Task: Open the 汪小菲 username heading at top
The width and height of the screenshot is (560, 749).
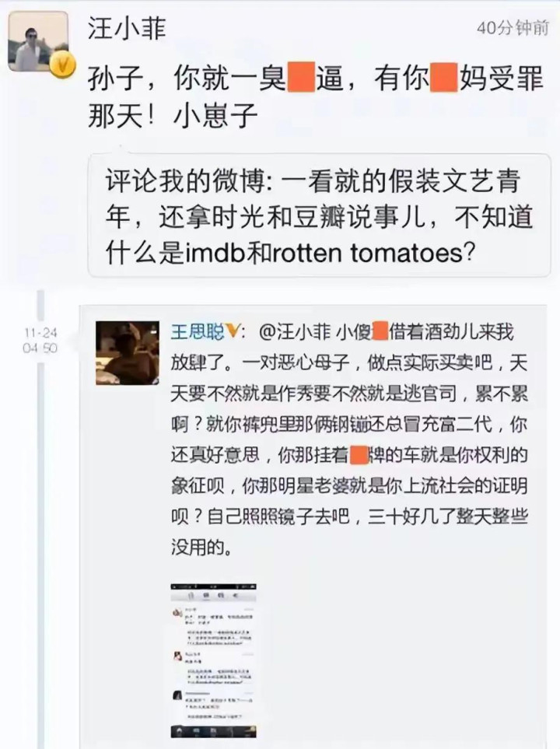Action: coord(127,28)
